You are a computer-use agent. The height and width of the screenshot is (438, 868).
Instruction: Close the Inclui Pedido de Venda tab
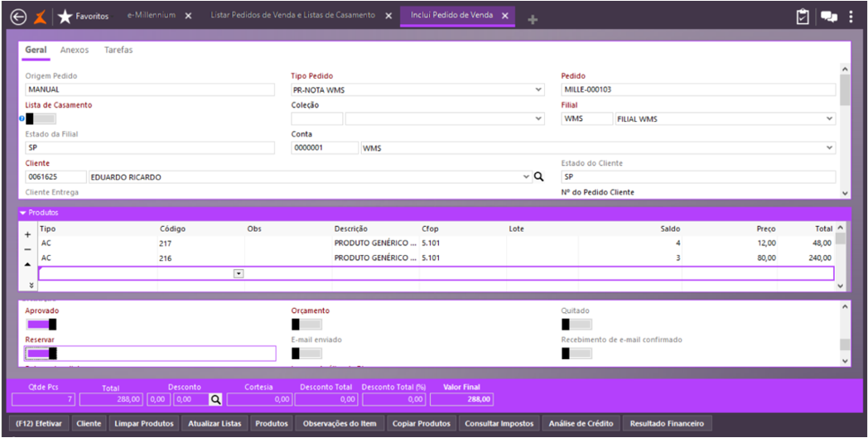coord(505,16)
